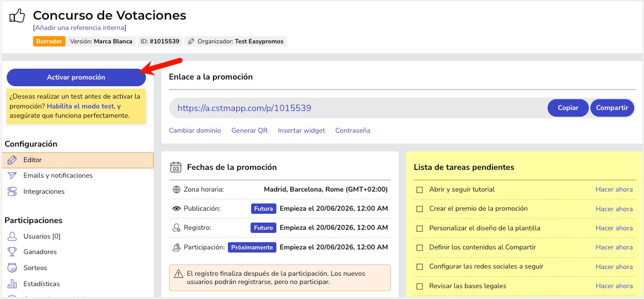This screenshot has height=299, width=644.
Task: Click the Integraciones icon in the sidebar
Action: coord(12,192)
